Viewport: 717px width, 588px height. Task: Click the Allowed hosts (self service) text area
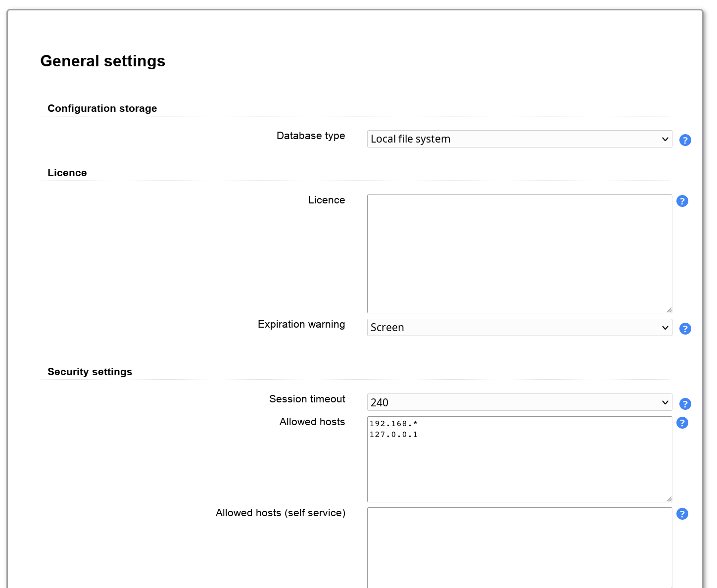coord(519,547)
